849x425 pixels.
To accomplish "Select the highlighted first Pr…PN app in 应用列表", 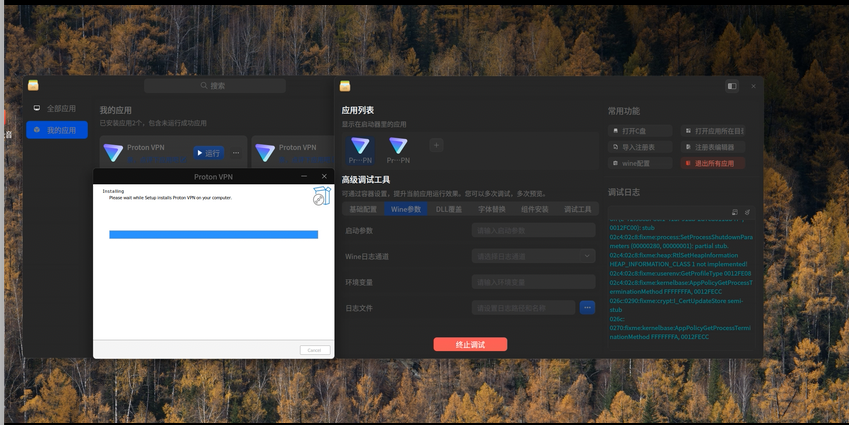I will [360, 150].
